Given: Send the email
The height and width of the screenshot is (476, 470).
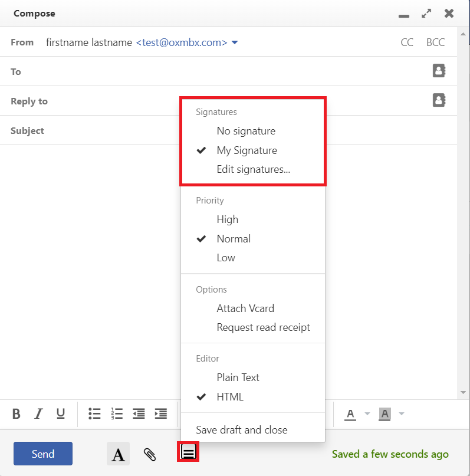Looking at the screenshot, I should tap(43, 454).
